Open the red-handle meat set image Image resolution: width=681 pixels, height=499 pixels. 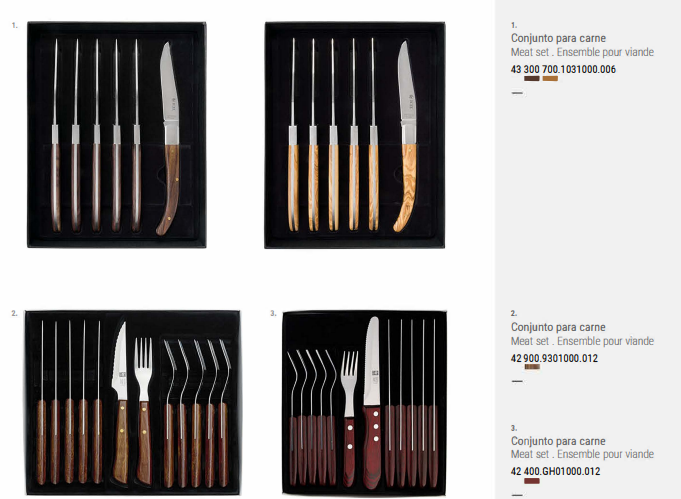point(364,403)
